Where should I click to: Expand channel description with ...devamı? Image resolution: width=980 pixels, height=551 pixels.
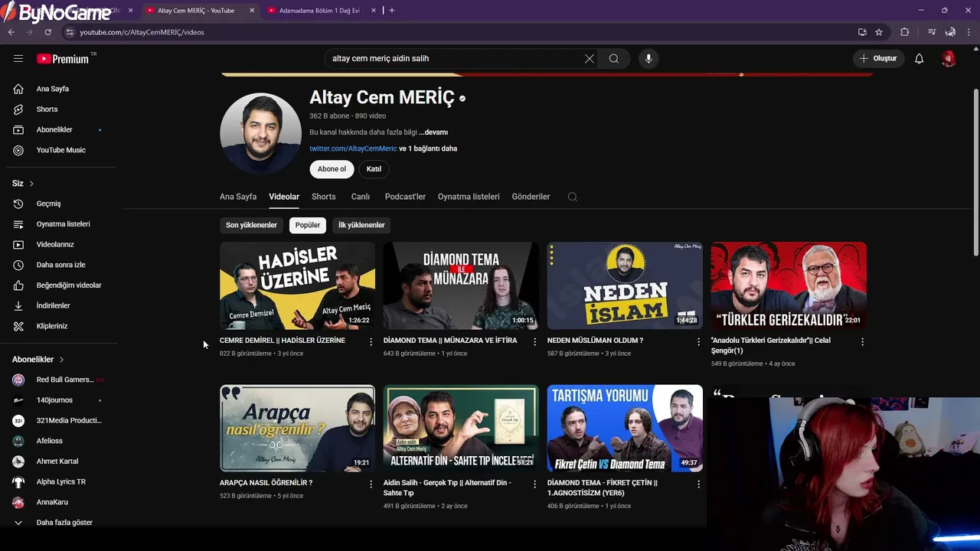(x=433, y=132)
